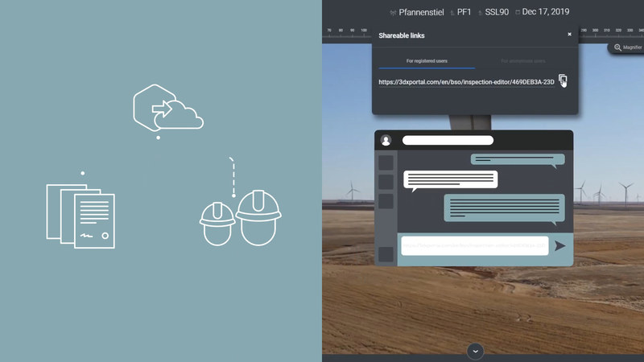Click the chat message input field
644x362 pixels.
474,246
